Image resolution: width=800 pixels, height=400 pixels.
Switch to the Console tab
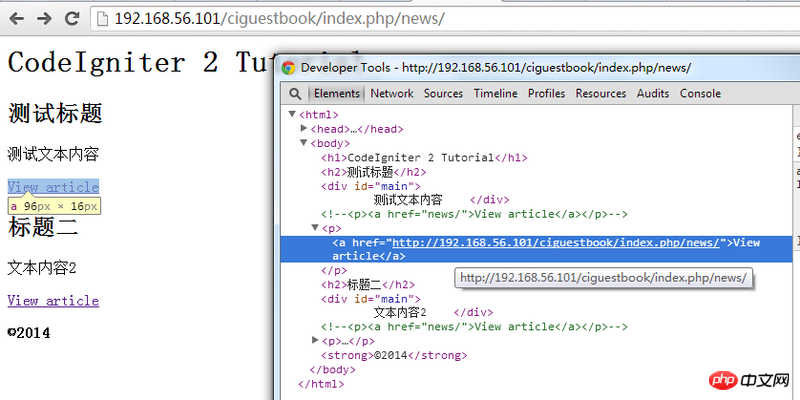(700, 93)
